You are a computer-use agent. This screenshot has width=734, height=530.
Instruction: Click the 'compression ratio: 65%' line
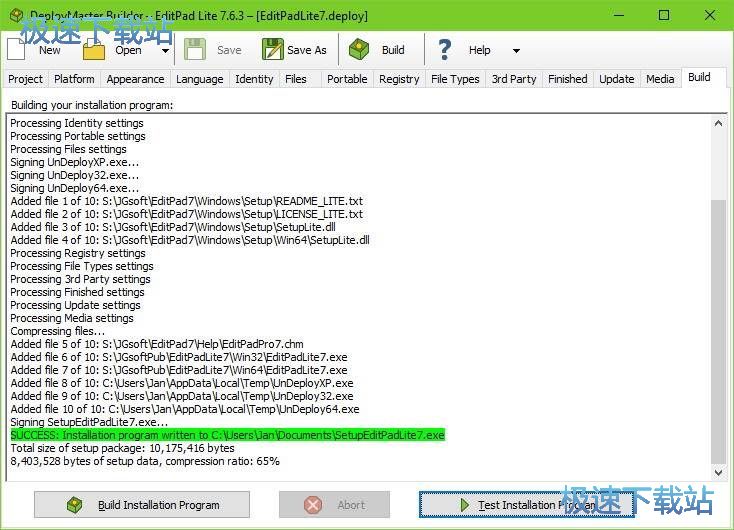point(145,461)
